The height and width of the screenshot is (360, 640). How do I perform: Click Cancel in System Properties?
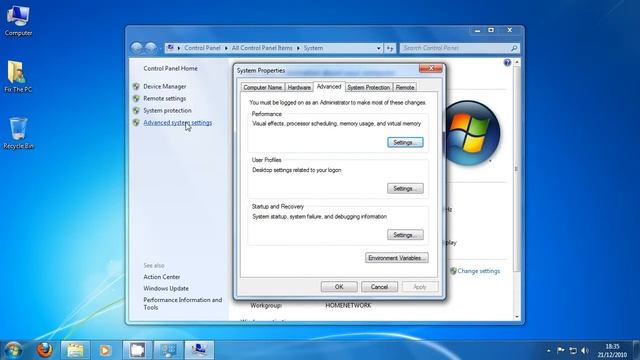[x=379, y=287]
